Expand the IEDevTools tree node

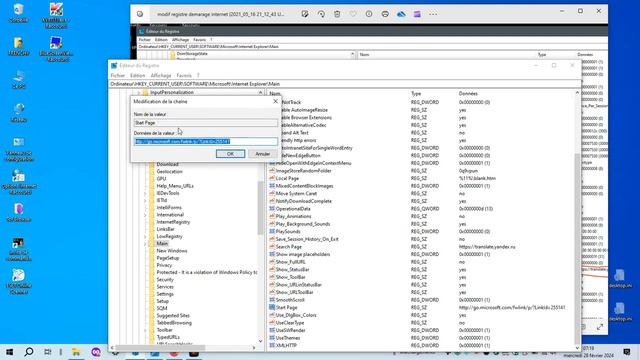click(x=145, y=193)
